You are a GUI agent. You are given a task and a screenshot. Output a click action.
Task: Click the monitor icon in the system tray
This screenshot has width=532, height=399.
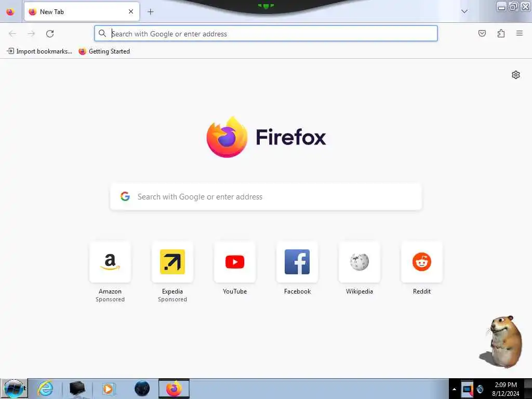tap(467, 389)
